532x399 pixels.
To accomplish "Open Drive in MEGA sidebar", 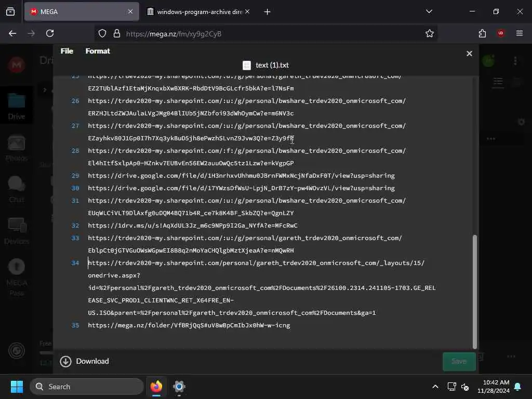I will click(16, 106).
